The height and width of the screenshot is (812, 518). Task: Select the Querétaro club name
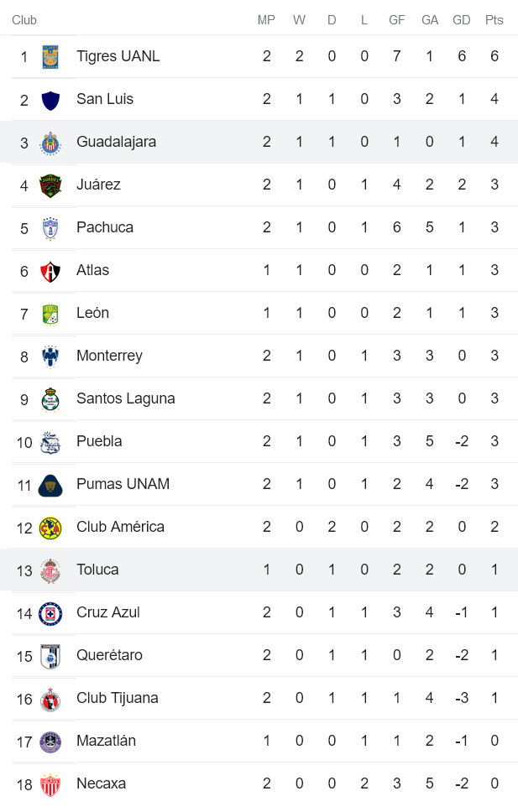pos(107,655)
